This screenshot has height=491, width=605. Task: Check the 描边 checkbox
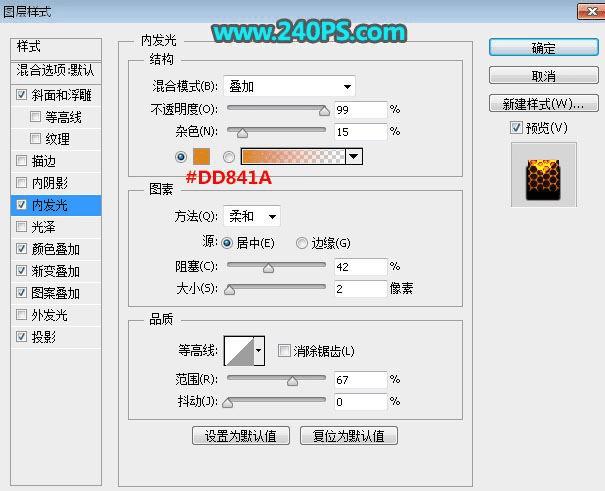coord(22,160)
